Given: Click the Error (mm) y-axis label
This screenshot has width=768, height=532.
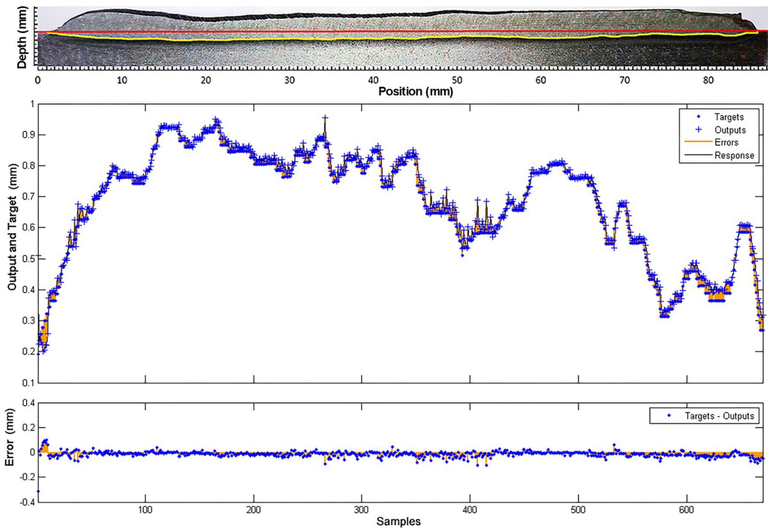Looking at the screenshot, I should coord(10,437).
